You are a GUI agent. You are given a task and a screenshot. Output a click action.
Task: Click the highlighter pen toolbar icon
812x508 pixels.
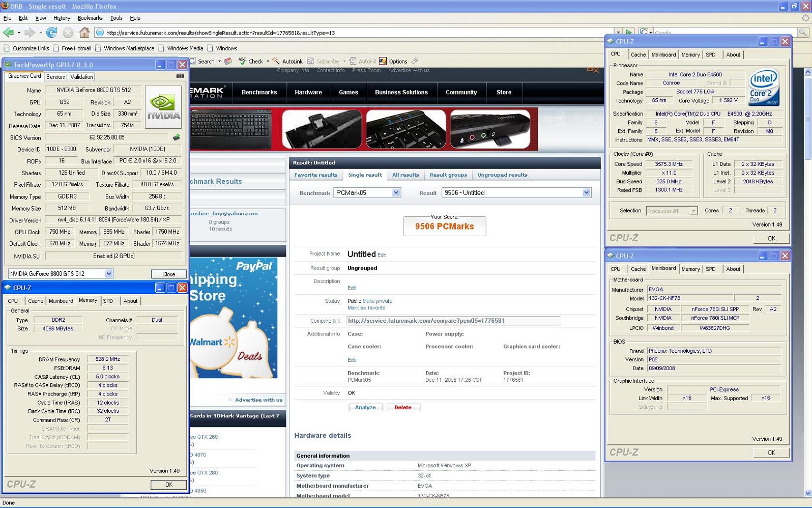click(x=415, y=61)
